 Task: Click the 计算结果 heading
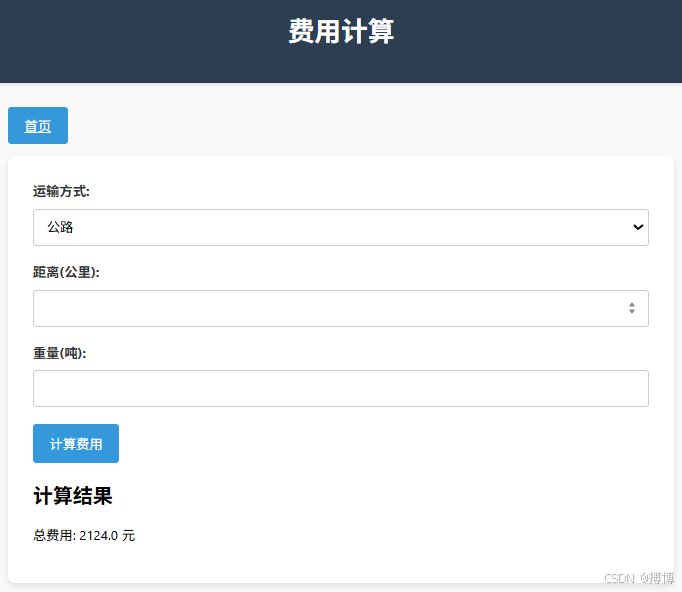click(x=73, y=496)
